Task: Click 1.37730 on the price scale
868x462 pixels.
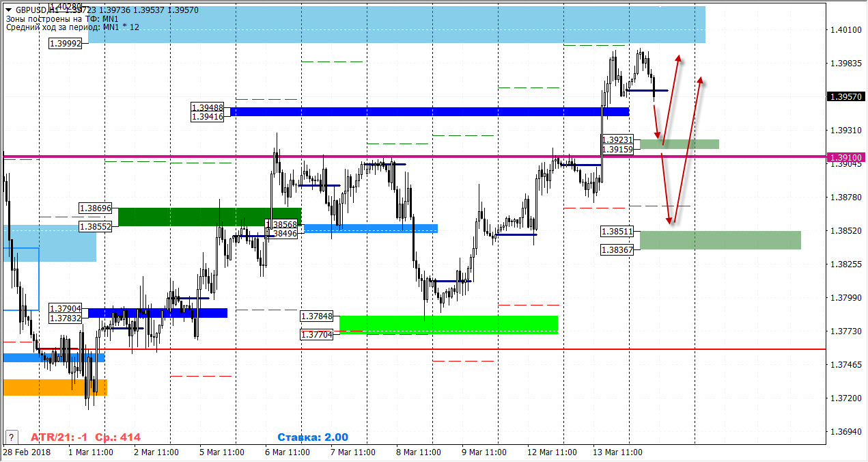Action: [x=845, y=331]
